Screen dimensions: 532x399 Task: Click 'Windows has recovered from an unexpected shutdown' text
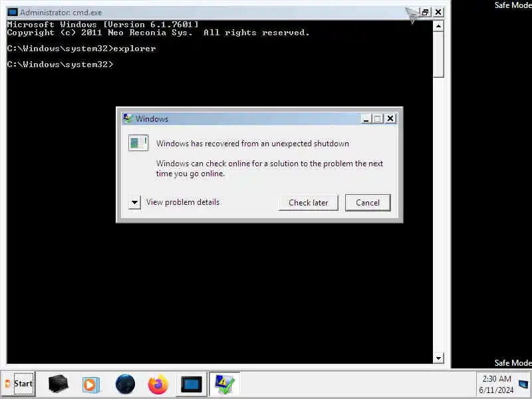(x=253, y=144)
